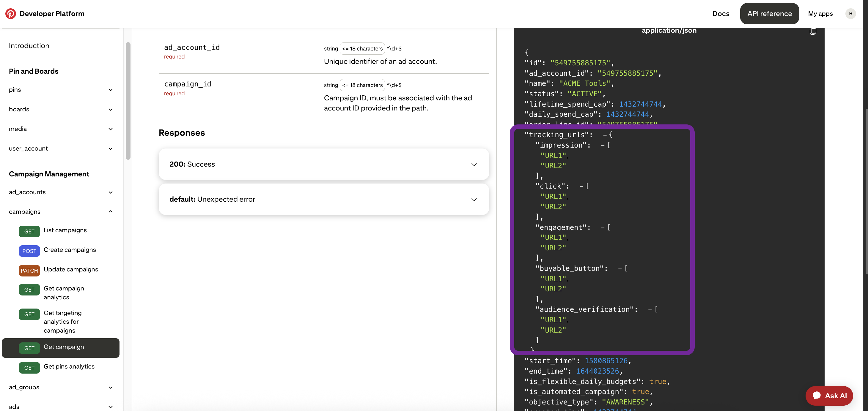Go to the Introduction page
The height and width of the screenshot is (411, 868).
pos(29,45)
